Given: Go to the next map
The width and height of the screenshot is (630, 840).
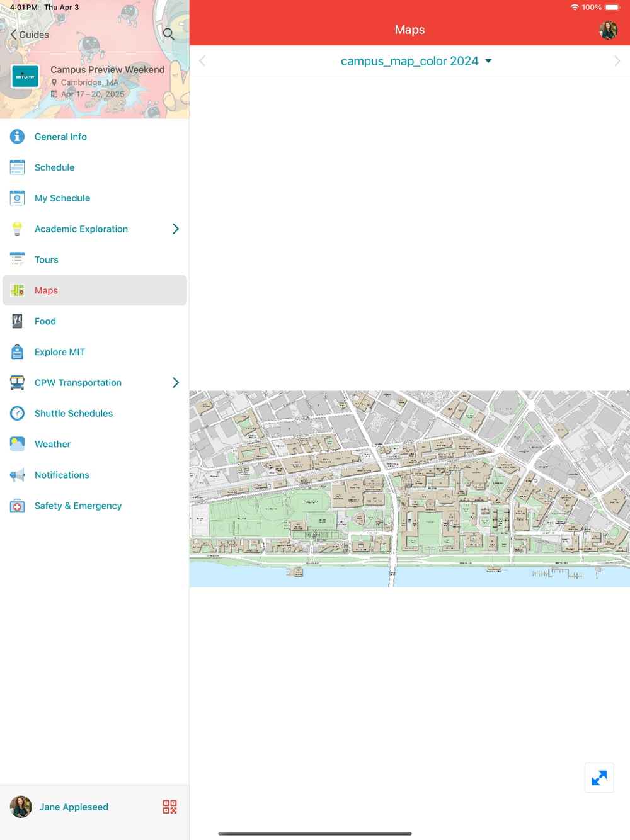Looking at the screenshot, I should coord(617,61).
